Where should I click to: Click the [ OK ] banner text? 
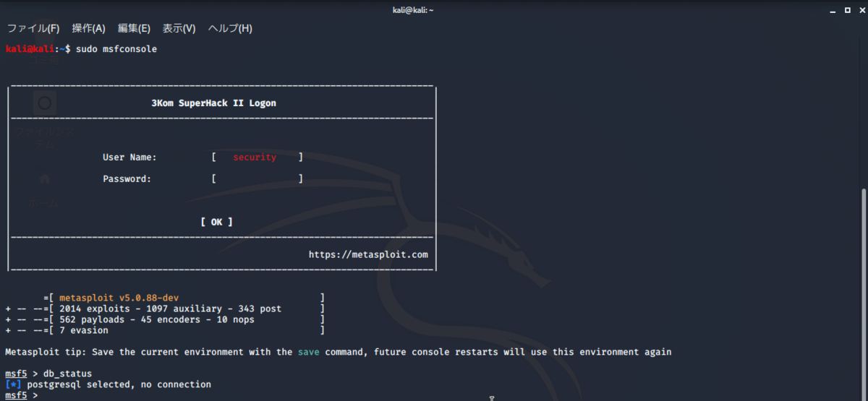click(x=216, y=222)
